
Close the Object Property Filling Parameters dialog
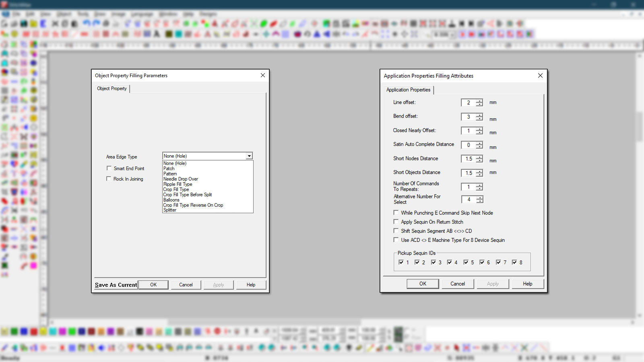(x=263, y=75)
